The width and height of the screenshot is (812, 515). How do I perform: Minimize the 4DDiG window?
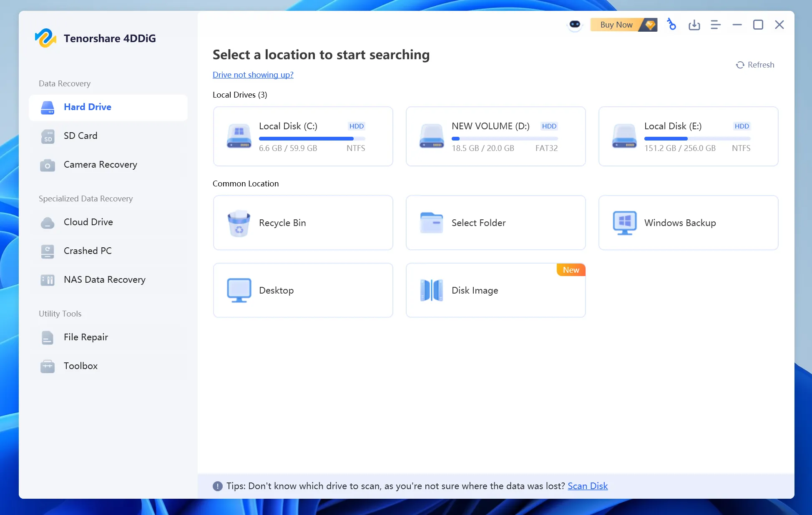click(737, 25)
